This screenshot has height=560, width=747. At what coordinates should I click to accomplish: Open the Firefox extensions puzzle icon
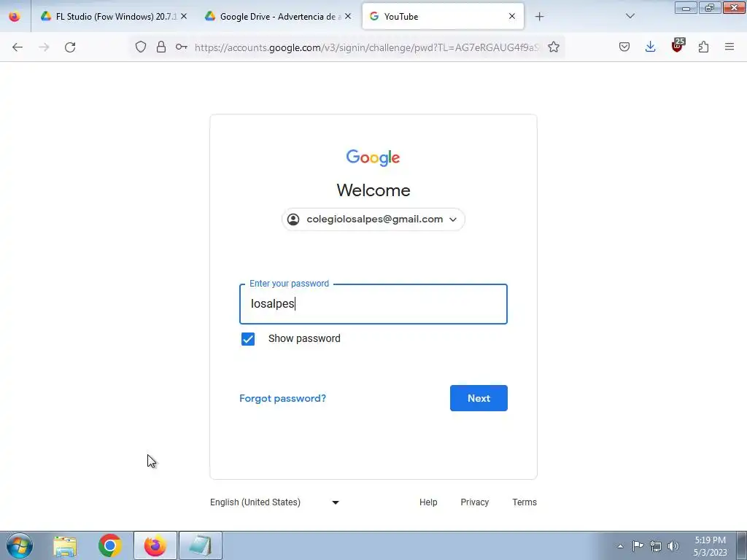pyautogui.click(x=703, y=47)
